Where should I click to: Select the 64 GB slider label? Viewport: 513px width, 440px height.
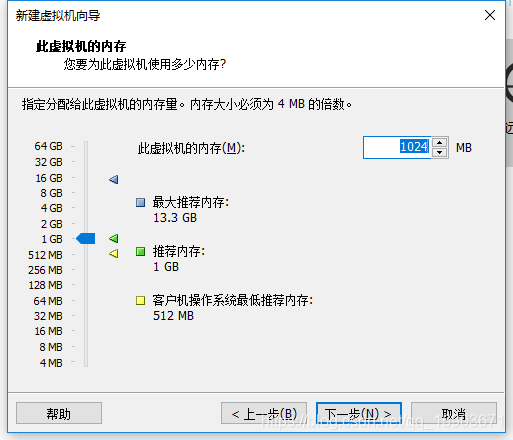tap(48, 146)
